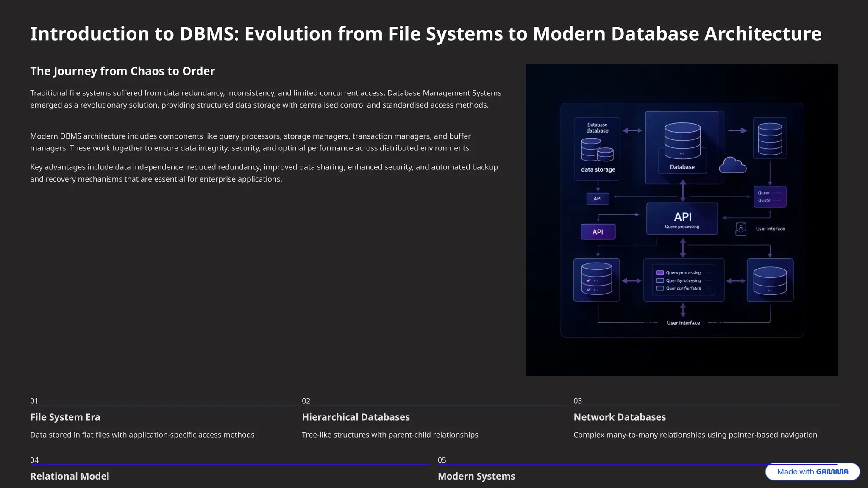Click the user icon beside User Interace
This screenshot has height=488, width=868.
(741, 229)
